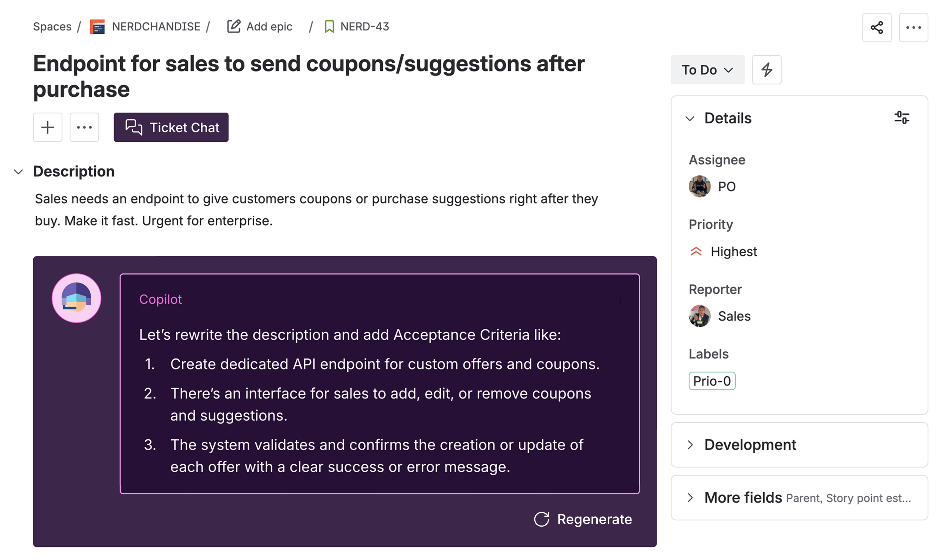This screenshot has width=946, height=560.
Task: Collapse the Description section chevron
Action: (x=18, y=172)
